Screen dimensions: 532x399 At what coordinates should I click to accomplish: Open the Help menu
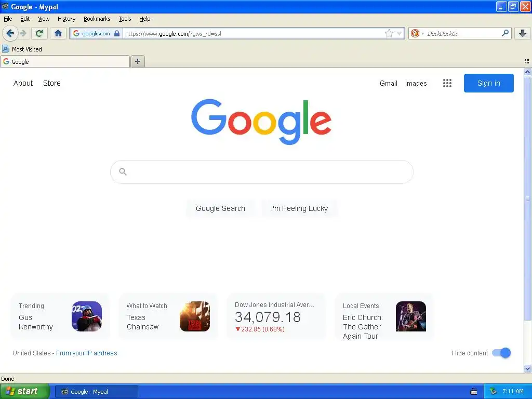[144, 19]
